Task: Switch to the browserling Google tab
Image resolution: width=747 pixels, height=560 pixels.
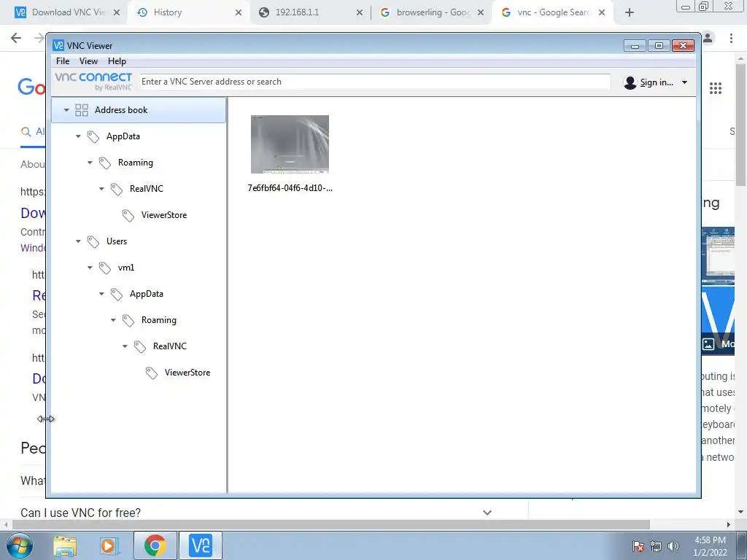Action: [431, 13]
